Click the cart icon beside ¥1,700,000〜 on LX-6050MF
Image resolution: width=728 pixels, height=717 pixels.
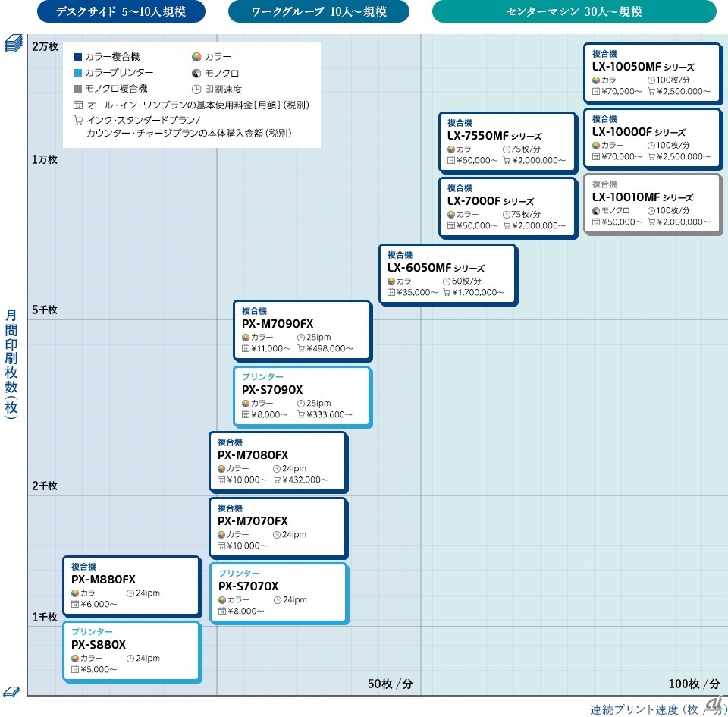tap(447, 293)
